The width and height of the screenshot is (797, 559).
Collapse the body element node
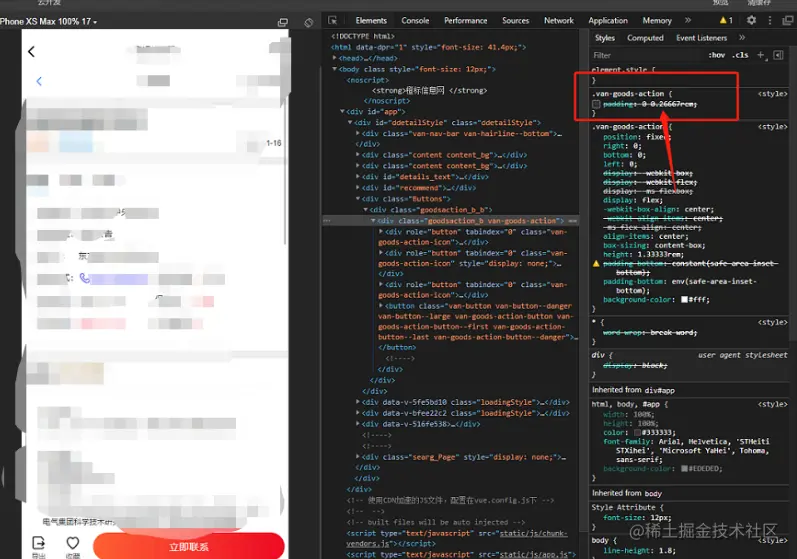tap(334, 69)
